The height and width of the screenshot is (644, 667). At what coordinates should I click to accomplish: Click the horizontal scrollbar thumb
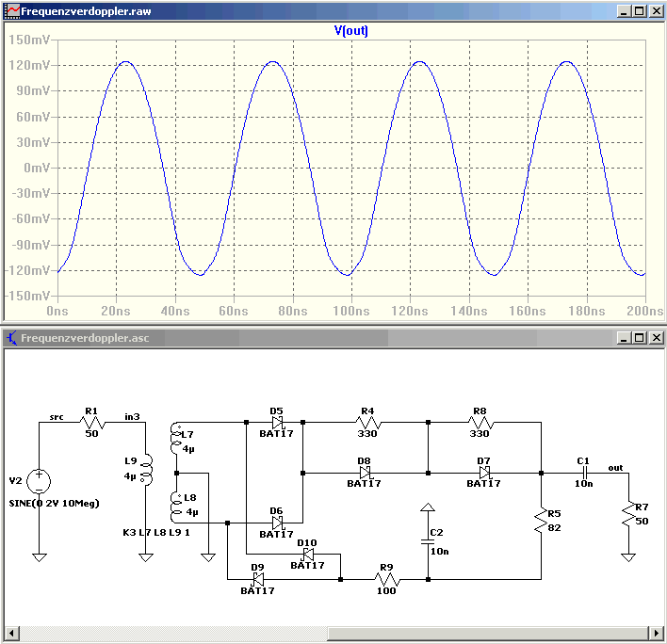pos(488,634)
